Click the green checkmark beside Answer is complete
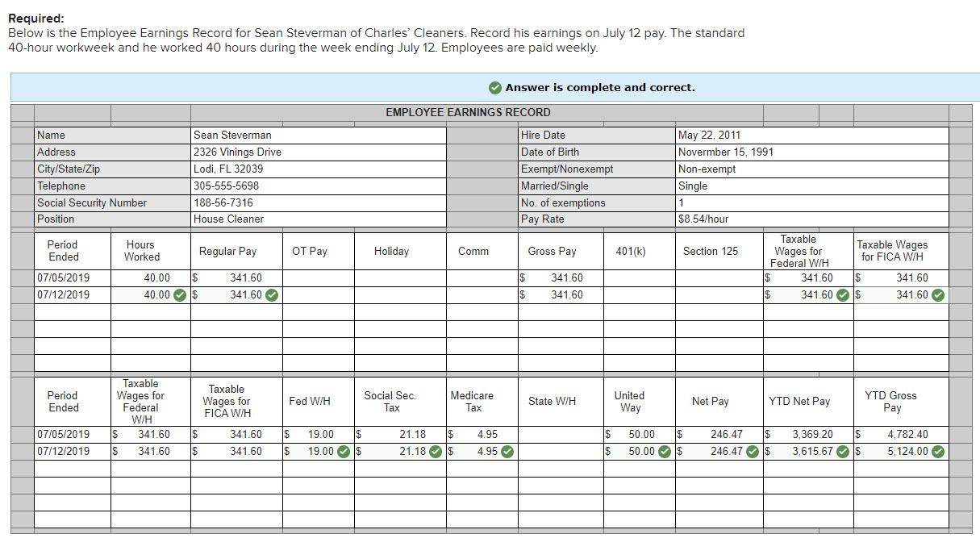Viewport: 980px width, 559px height. 494,86
